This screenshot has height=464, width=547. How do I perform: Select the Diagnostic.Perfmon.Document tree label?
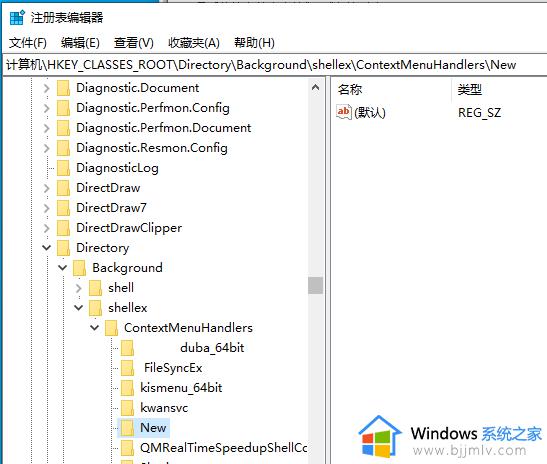(164, 128)
